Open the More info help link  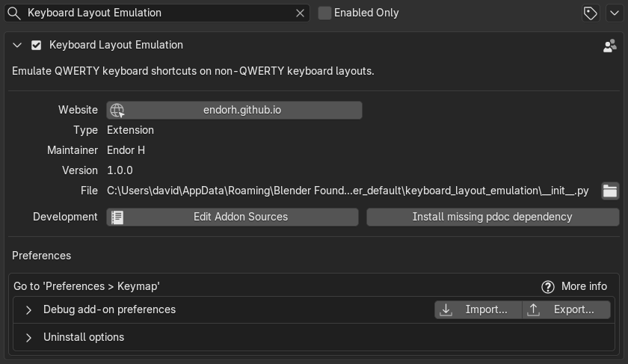(x=574, y=286)
